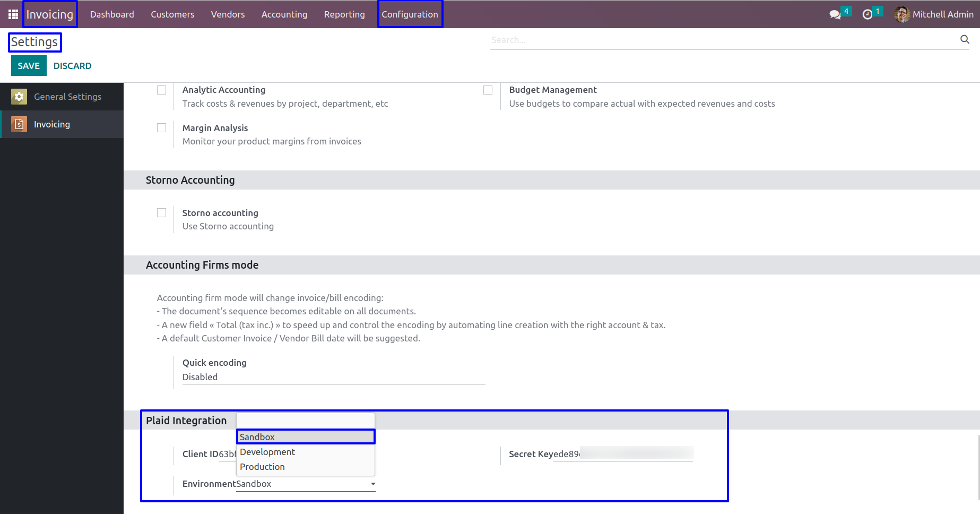Open the Reporting menu
The height and width of the screenshot is (514, 980).
point(344,14)
